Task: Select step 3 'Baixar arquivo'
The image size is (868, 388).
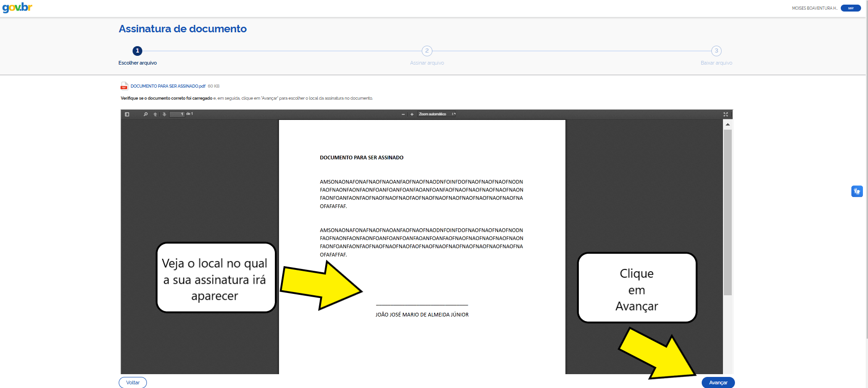Action: click(x=716, y=51)
